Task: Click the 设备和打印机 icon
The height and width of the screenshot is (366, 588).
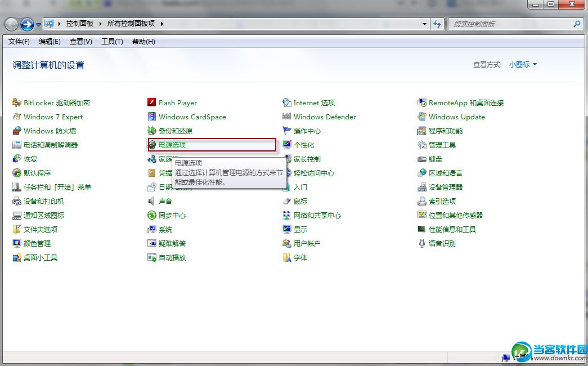Action: coord(16,201)
